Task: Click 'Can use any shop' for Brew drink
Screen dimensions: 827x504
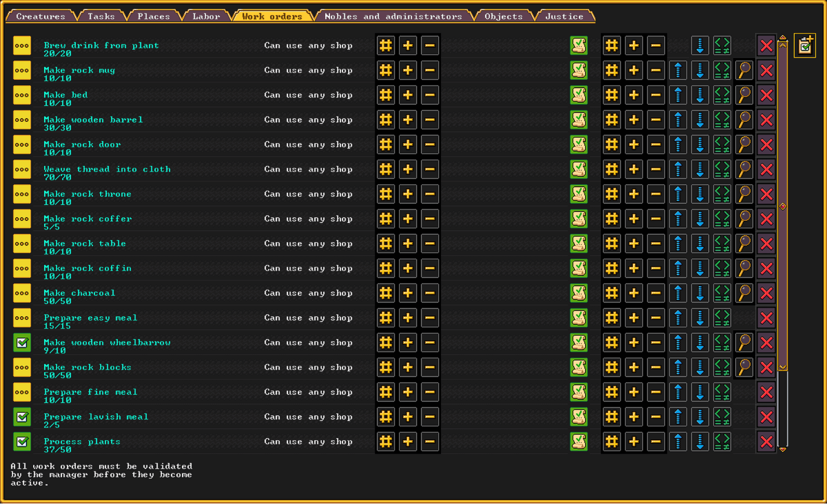Action: coord(308,46)
